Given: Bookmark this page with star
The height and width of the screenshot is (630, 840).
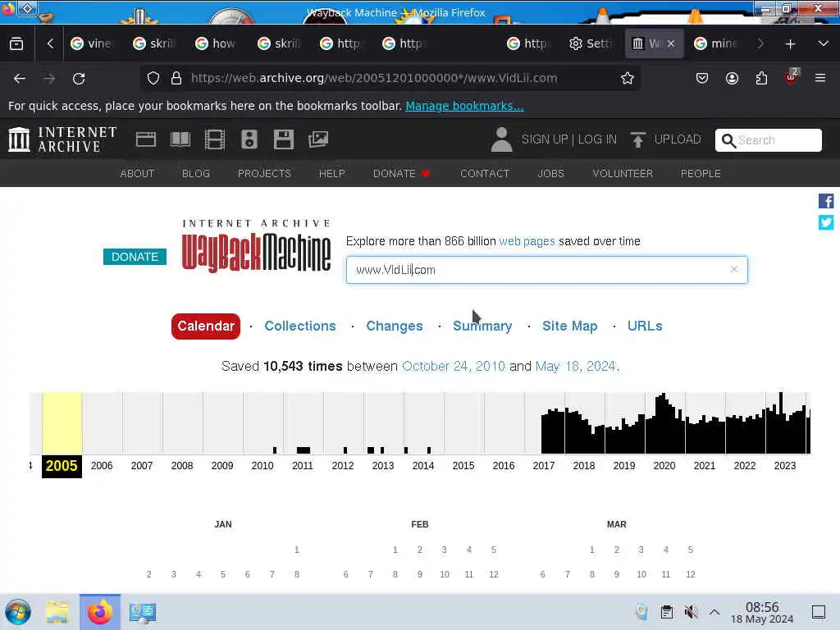Looking at the screenshot, I should (x=628, y=78).
